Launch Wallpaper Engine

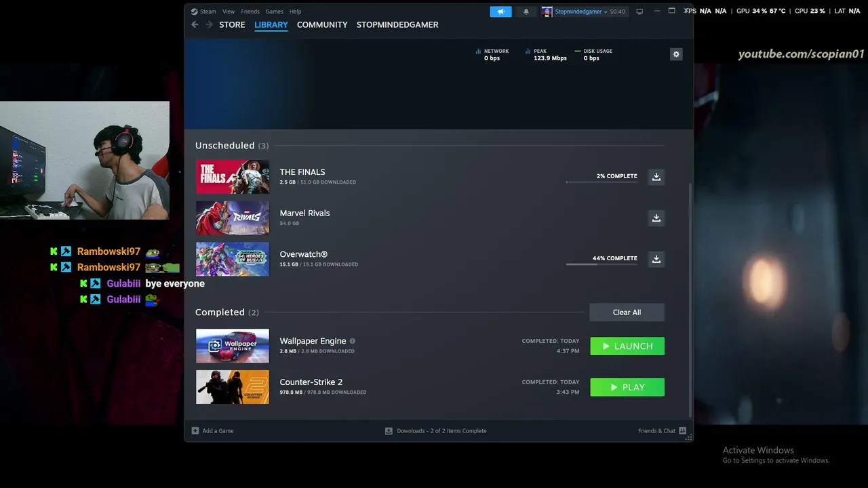627,346
